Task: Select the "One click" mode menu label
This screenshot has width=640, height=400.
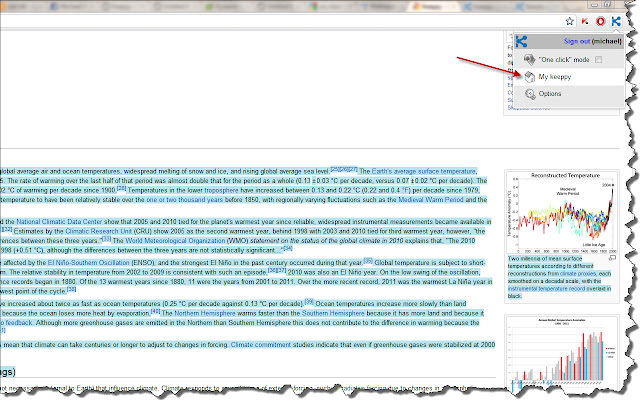Action: tap(564, 60)
